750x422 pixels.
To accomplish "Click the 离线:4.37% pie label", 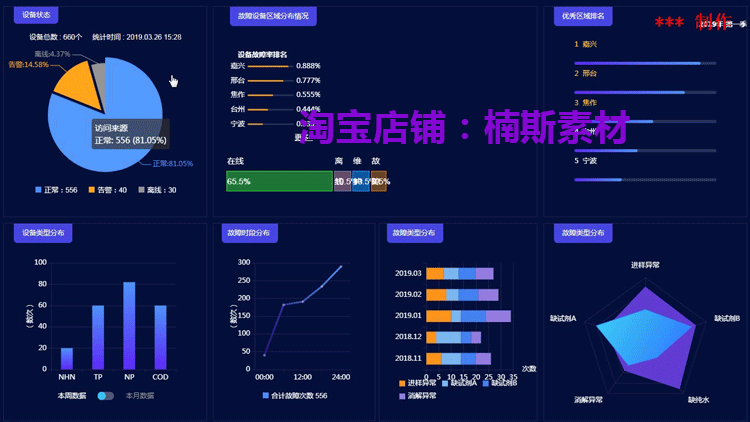I will [x=52, y=54].
